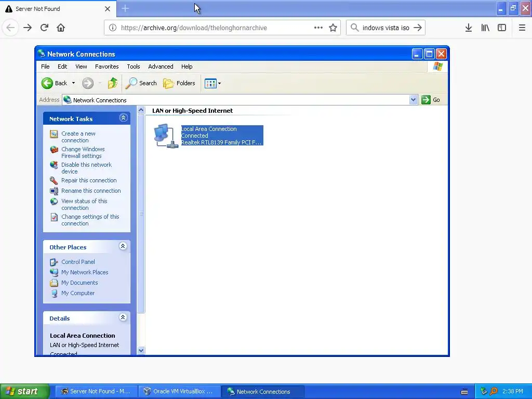The height and width of the screenshot is (399, 532).
Task: Open the Favorites menu
Action: tap(107, 66)
